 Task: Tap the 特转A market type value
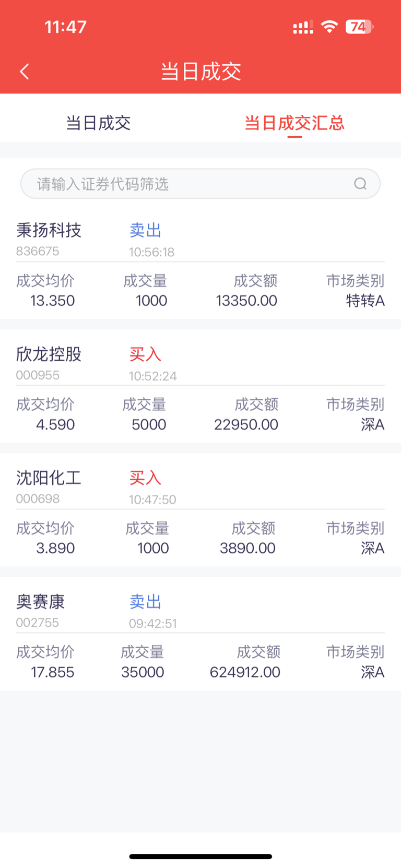[x=365, y=301]
